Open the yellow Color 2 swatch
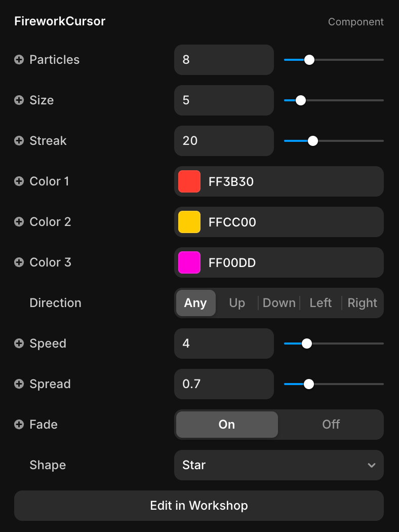Viewport: 399px width, 532px height. pyautogui.click(x=189, y=222)
